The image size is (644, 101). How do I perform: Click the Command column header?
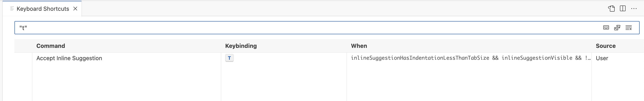tap(51, 46)
